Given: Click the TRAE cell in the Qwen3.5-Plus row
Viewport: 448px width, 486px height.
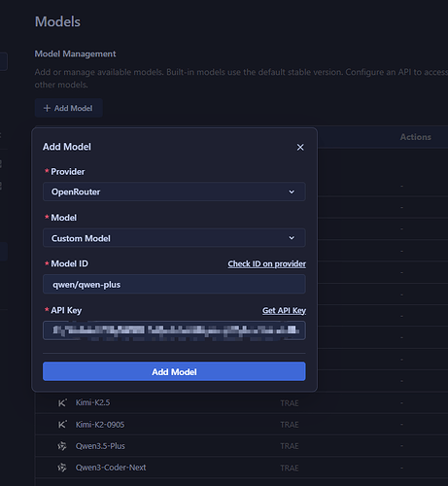Looking at the screenshot, I should 290,446.
